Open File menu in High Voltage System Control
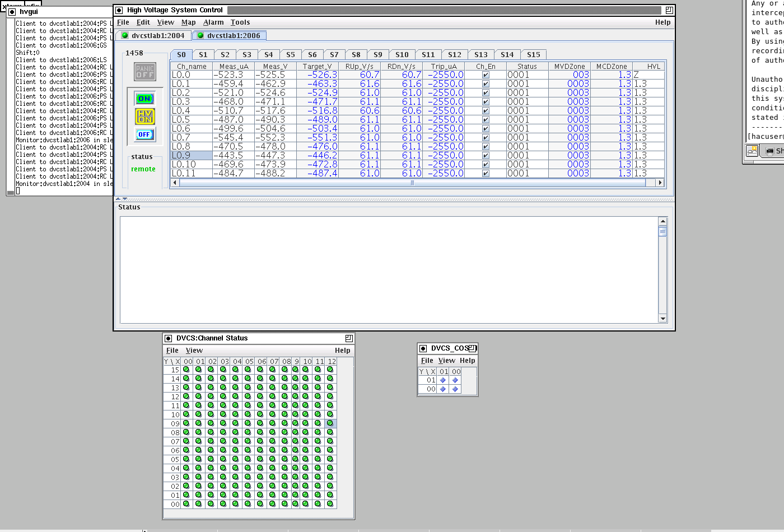The width and height of the screenshot is (784, 532). click(123, 22)
